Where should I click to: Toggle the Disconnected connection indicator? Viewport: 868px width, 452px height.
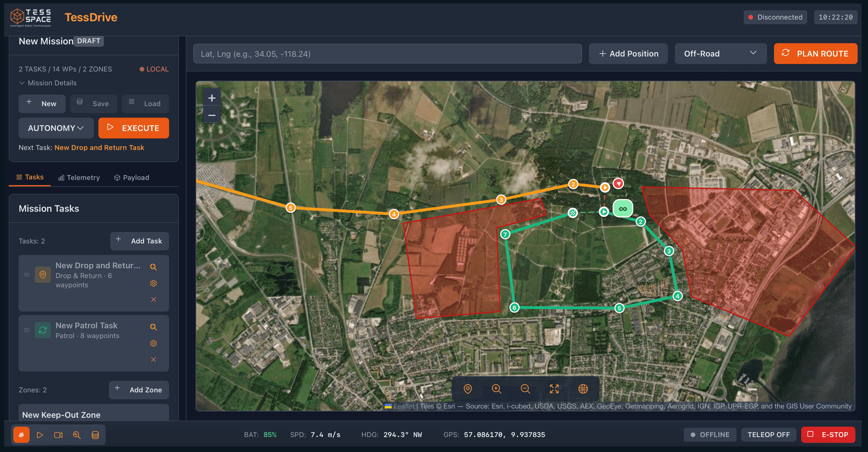(775, 17)
